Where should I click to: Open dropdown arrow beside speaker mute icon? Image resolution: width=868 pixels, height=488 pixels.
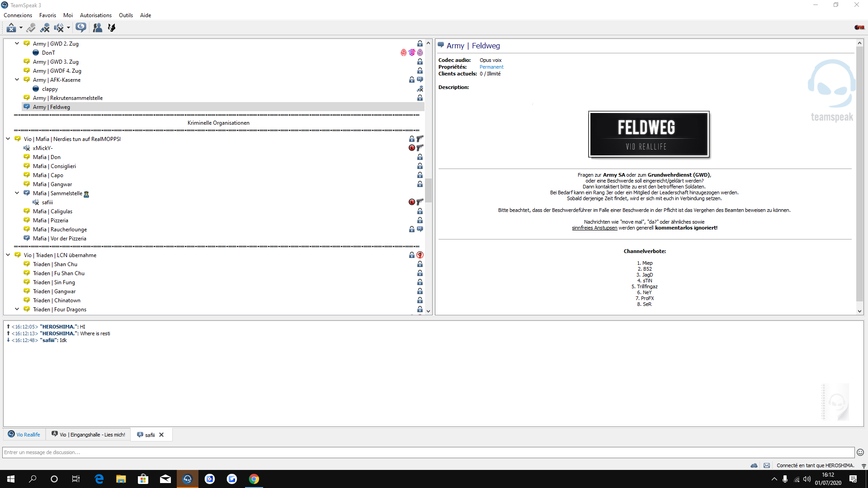(x=68, y=28)
